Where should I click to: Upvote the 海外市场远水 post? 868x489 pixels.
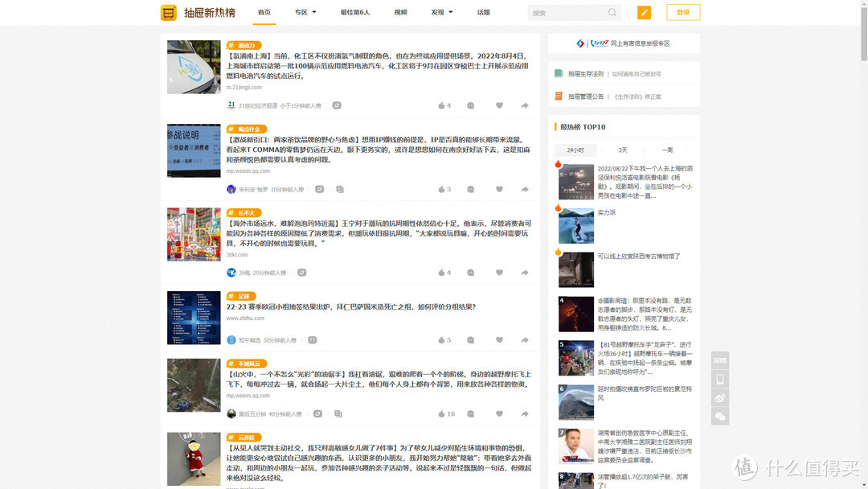pos(444,273)
